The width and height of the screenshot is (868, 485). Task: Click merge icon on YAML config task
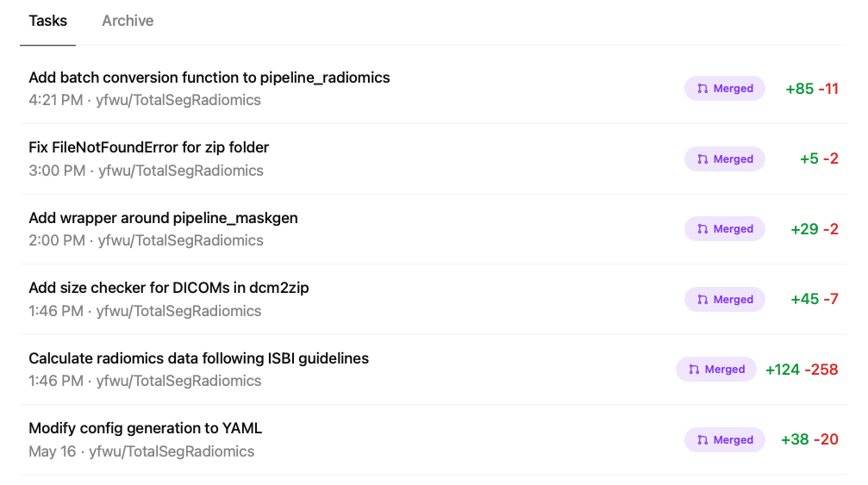click(x=703, y=440)
